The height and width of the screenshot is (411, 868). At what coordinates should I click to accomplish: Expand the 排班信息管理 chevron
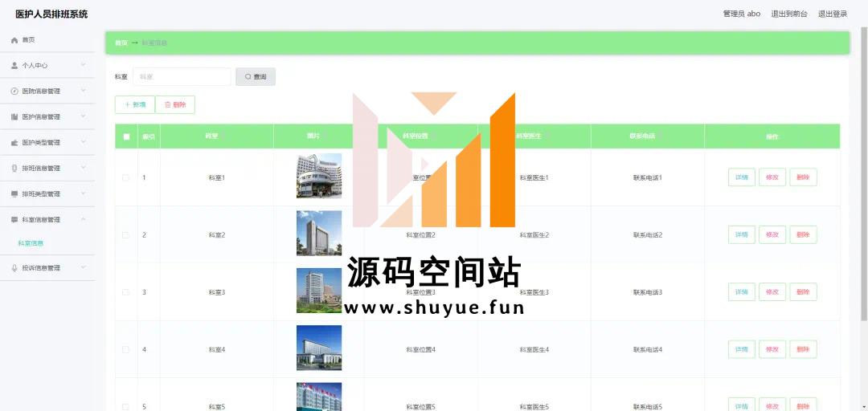83,168
